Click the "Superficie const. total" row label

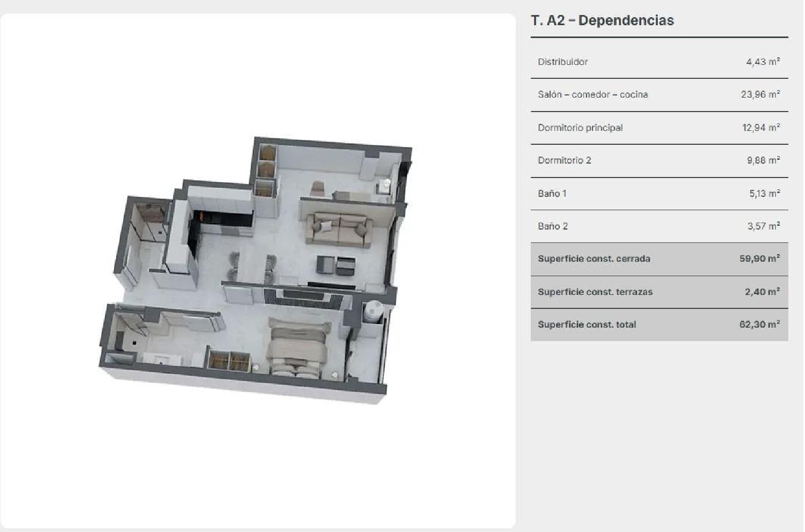[587, 325]
